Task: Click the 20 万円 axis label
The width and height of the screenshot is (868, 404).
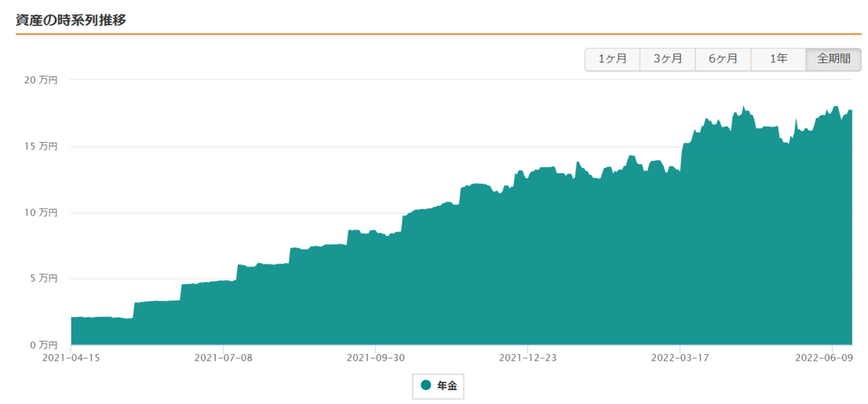Action: [x=41, y=80]
